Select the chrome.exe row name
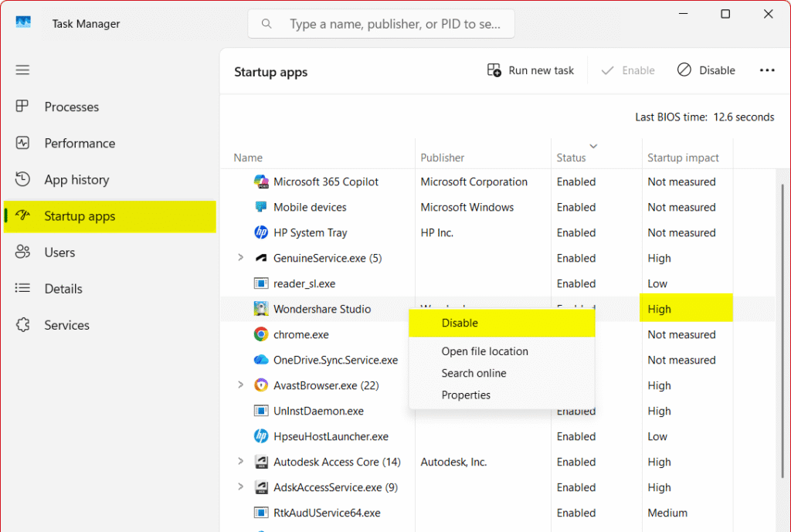 pos(300,334)
